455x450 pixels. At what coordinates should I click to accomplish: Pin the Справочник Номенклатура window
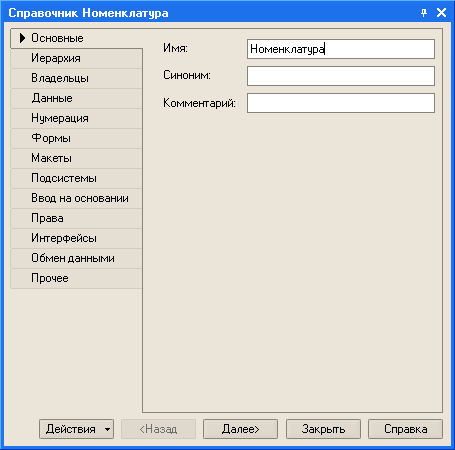pos(424,13)
